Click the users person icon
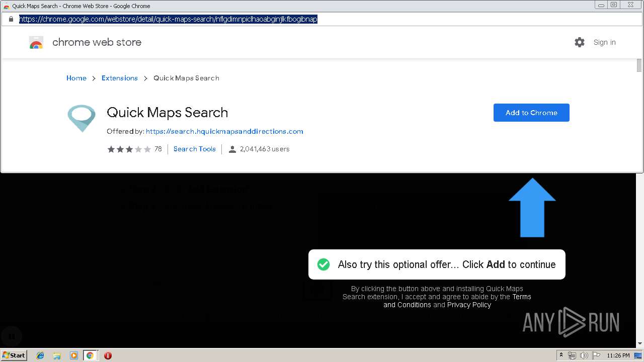 (232, 149)
